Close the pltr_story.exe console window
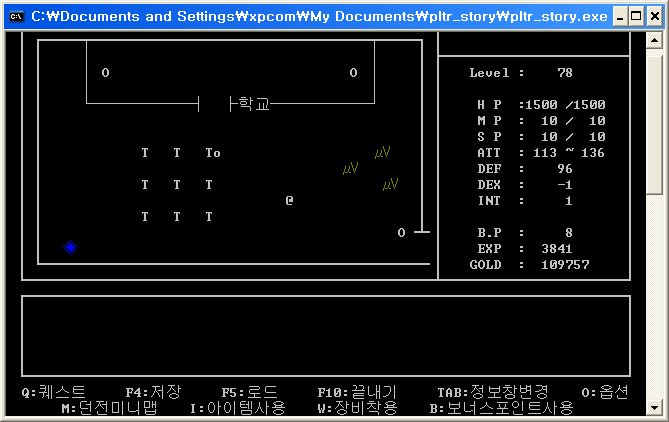 [x=654, y=17]
